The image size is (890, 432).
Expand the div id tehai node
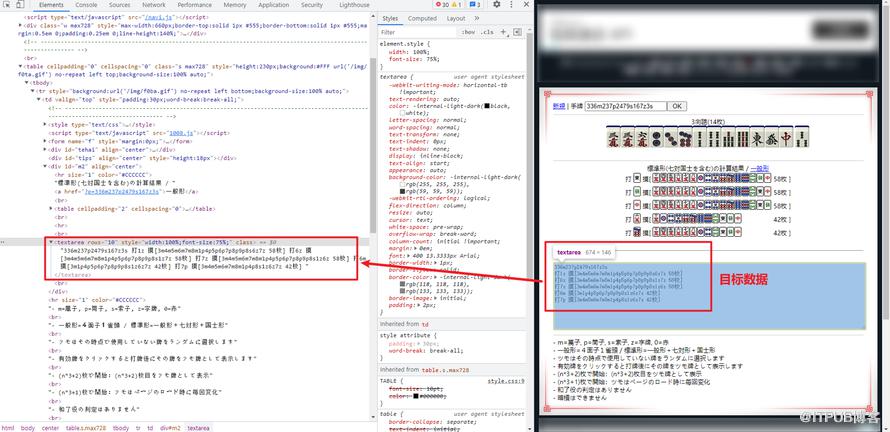pyautogui.click(x=45, y=150)
